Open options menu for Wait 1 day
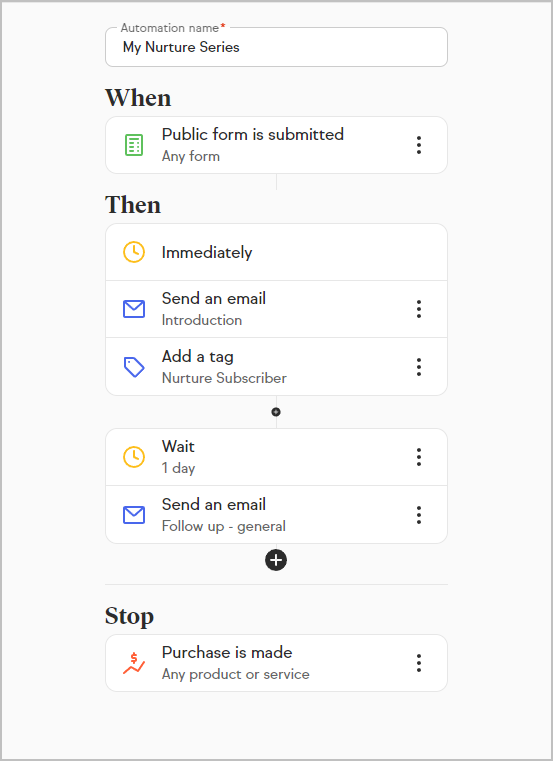The width and height of the screenshot is (553, 761). [x=419, y=457]
